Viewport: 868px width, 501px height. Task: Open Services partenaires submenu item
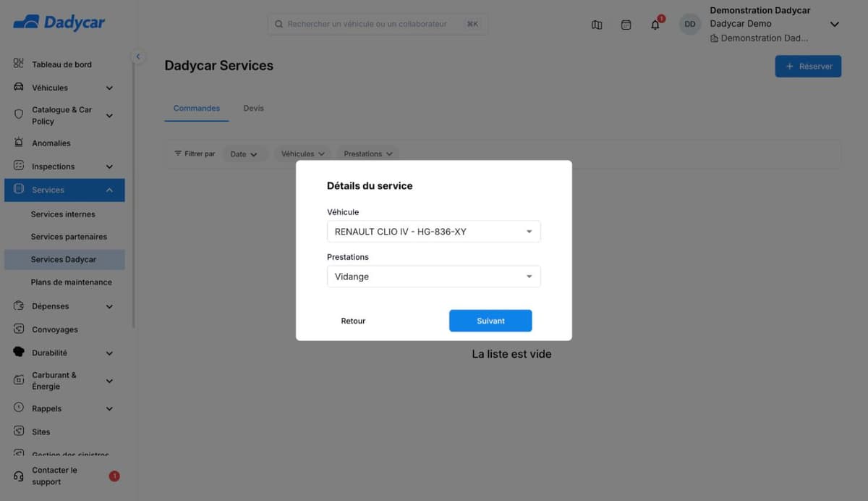click(x=69, y=237)
